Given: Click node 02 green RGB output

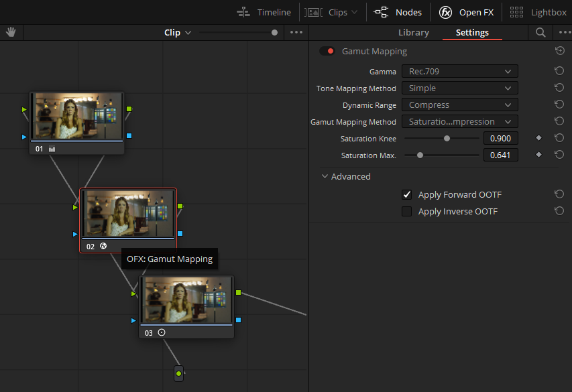Looking at the screenshot, I should point(180,206).
